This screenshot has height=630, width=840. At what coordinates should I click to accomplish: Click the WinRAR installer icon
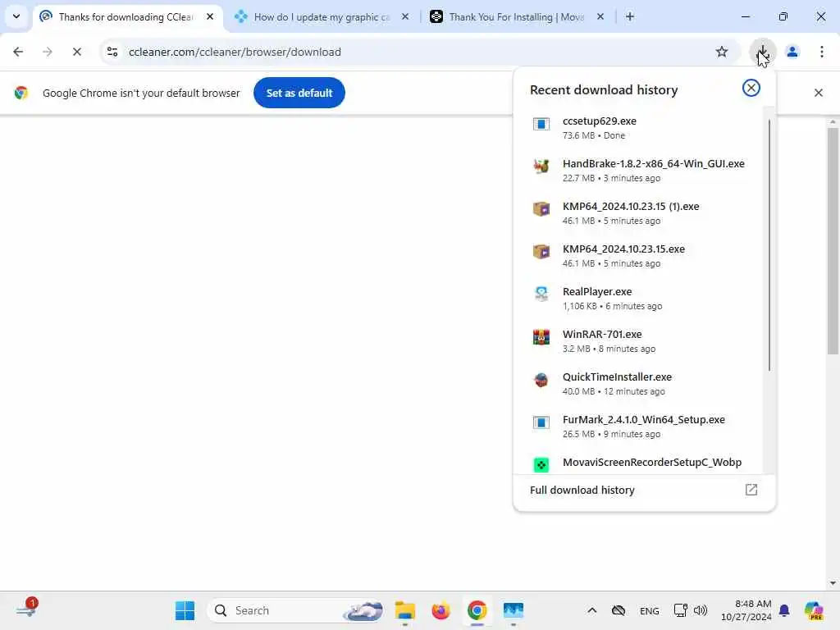pos(541,337)
